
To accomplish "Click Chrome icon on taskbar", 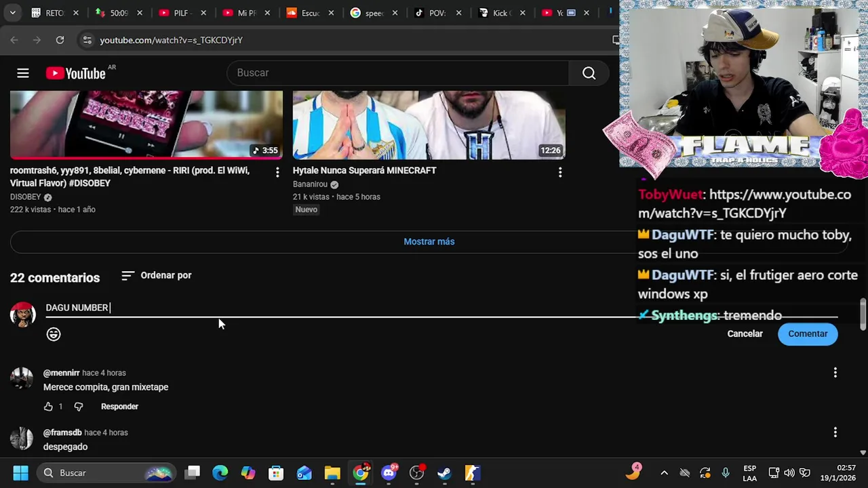I will [361, 473].
